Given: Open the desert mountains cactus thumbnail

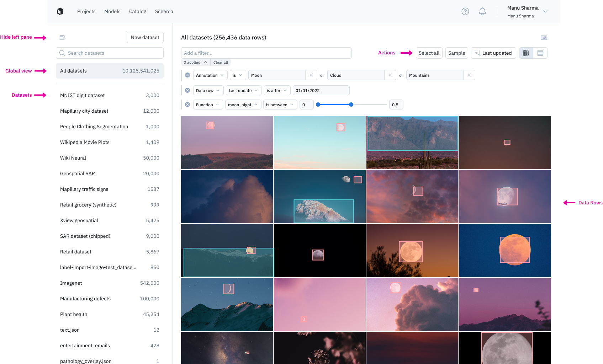Looking at the screenshot, I should pos(412,143).
